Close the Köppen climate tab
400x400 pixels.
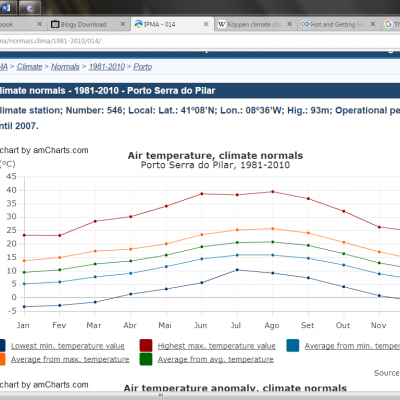click(289, 24)
